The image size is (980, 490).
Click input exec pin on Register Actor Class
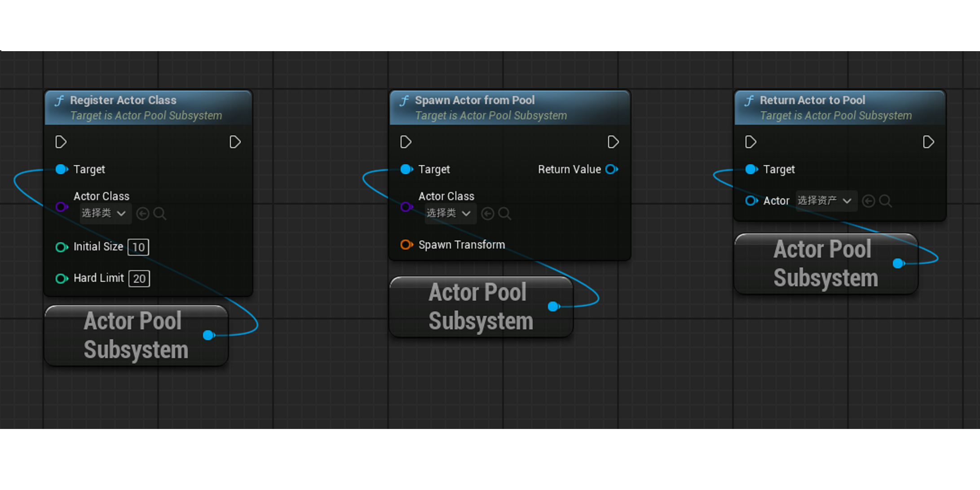[x=61, y=142]
